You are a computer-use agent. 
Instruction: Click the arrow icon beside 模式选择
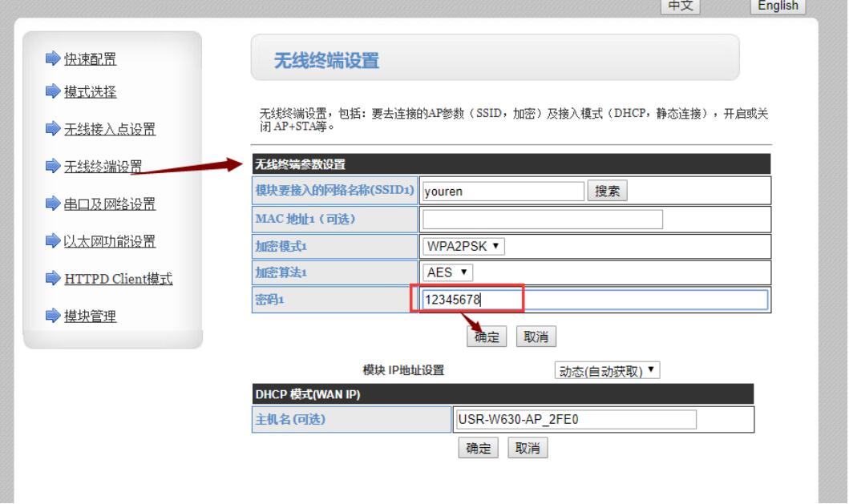point(53,92)
